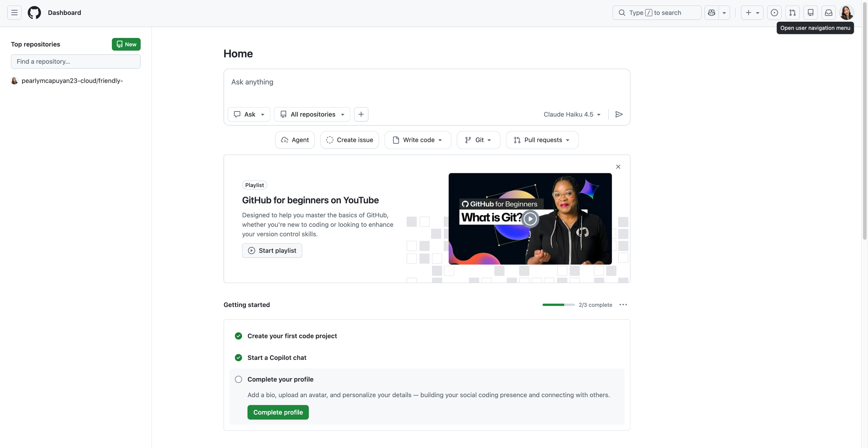Open Copilot chat icon in header

click(712, 13)
